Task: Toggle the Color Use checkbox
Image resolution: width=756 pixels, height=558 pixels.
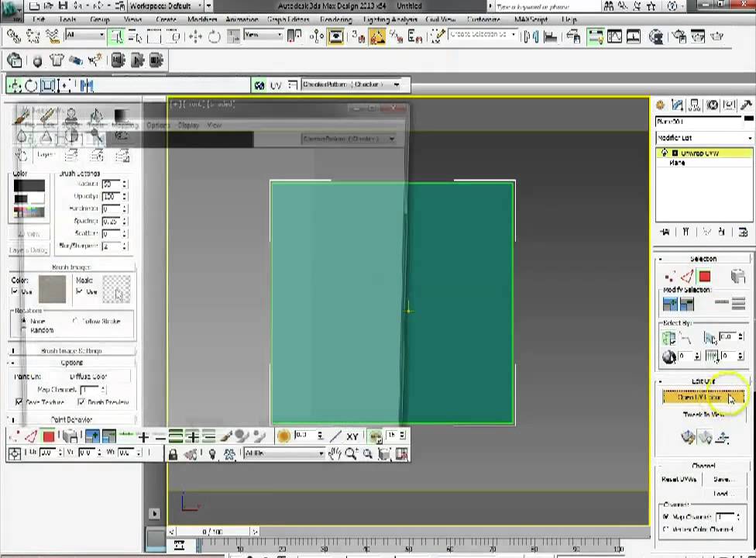Action: click(x=15, y=291)
